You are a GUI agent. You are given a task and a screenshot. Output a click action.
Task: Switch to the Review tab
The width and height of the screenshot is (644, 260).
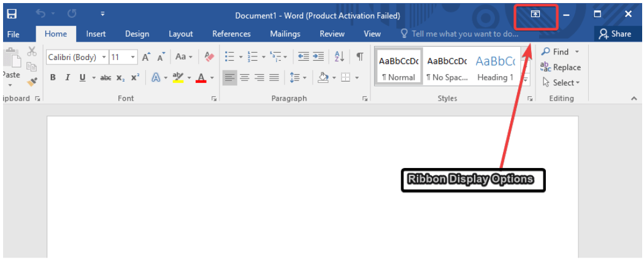(x=332, y=34)
